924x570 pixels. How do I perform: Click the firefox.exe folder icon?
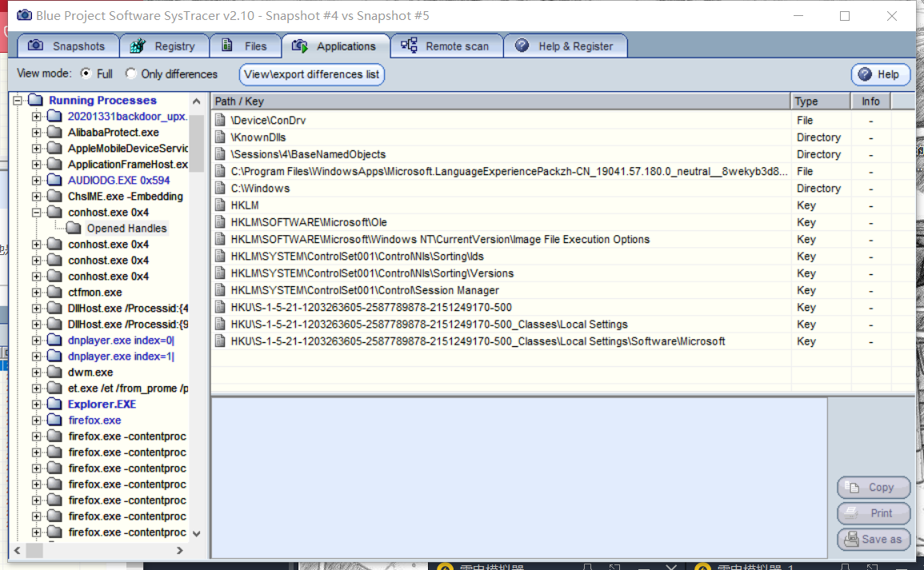(55, 420)
